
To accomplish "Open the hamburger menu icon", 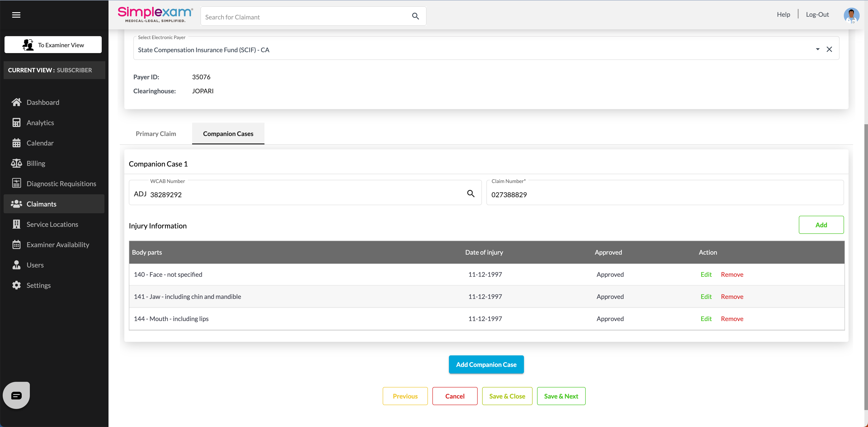I will click(16, 15).
